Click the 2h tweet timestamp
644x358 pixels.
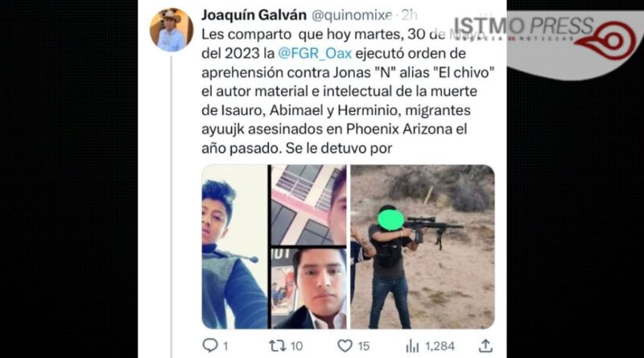(x=409, y=15)
